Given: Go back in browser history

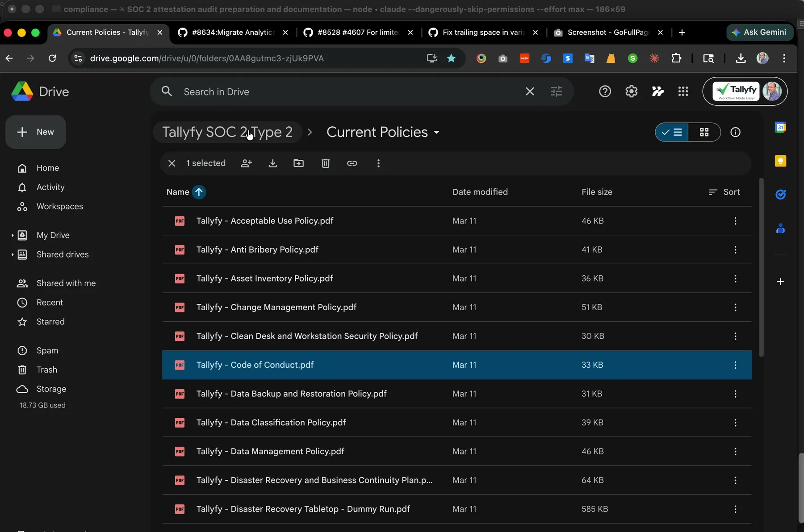Looking at the screenshot, I should tap(9, 58).
